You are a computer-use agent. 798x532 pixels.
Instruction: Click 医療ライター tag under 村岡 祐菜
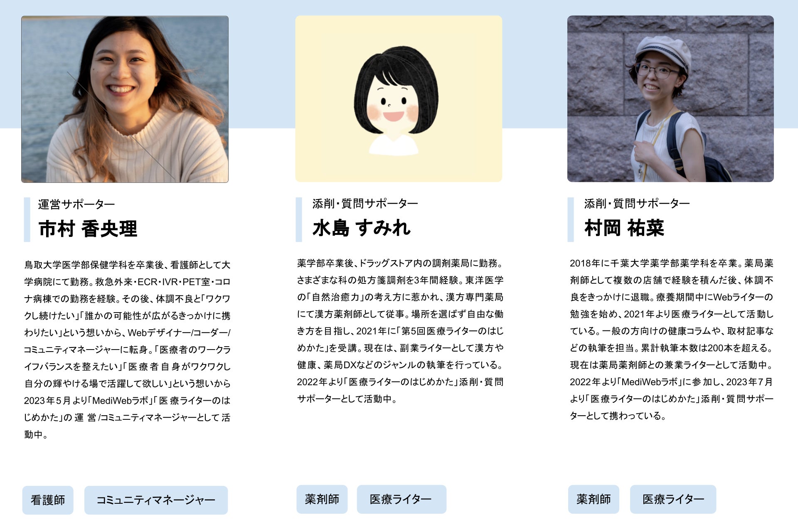[673, 499]
